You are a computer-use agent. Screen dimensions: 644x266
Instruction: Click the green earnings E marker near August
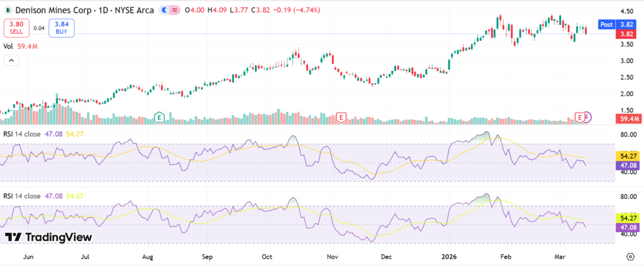160,117
